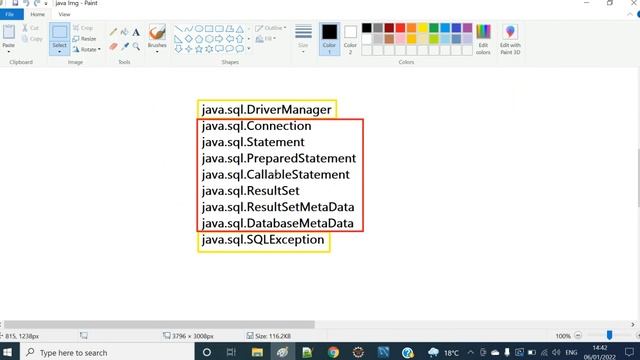Pick the purple color swatch
The width and height of the screenshot is (640, 360).
(x=467, y=28)
